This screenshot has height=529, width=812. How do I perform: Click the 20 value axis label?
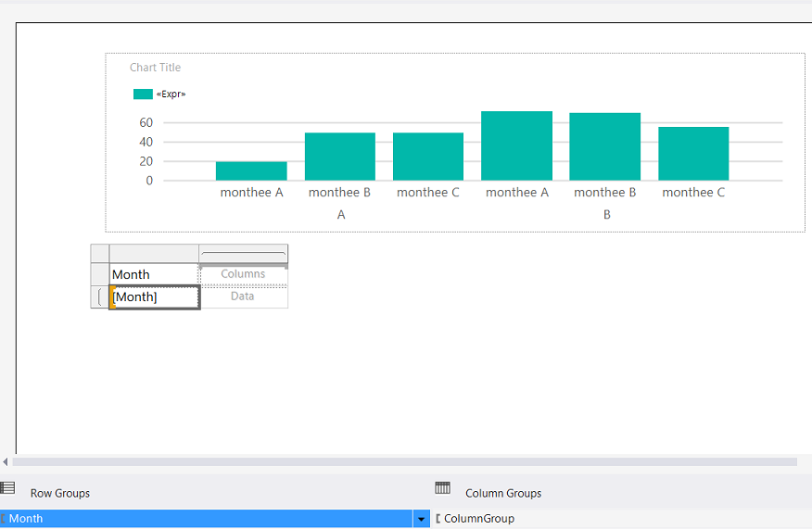tap(146, 161)
